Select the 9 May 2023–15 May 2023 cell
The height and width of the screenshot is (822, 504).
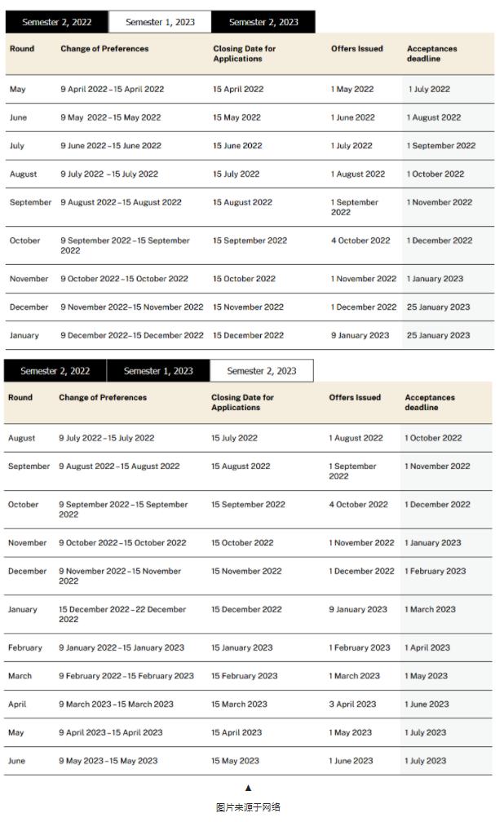108,761
